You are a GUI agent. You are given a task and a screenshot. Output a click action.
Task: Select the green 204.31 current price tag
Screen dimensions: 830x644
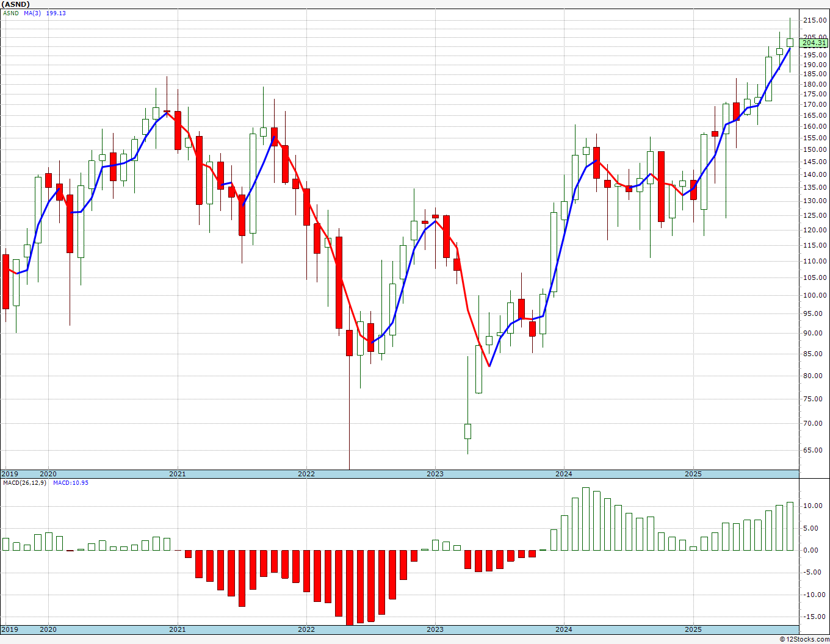click(x=814, y=43)
